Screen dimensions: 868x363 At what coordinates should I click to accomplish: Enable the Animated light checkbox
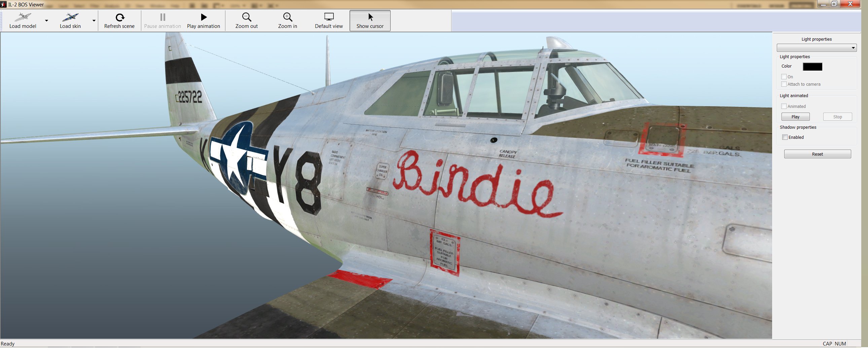pos(784,107)
